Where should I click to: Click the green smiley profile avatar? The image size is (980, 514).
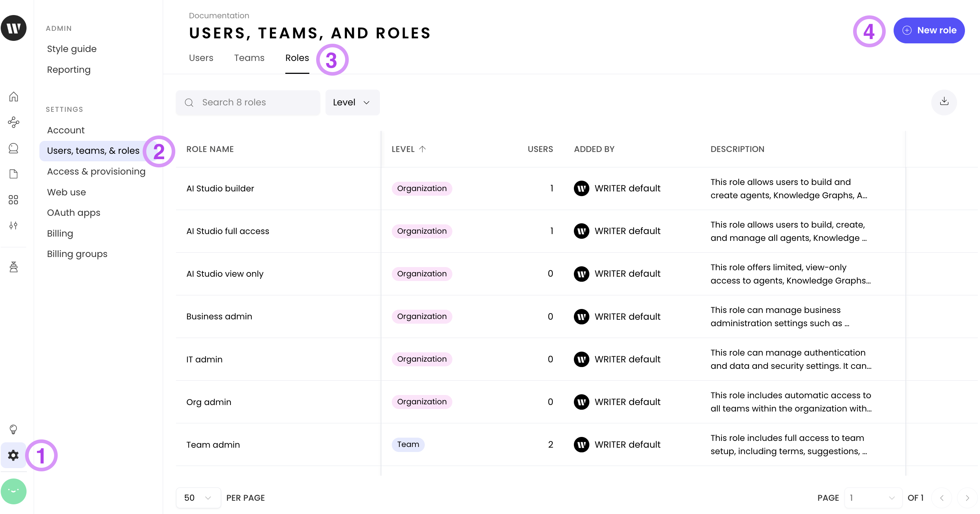point(14,491)
